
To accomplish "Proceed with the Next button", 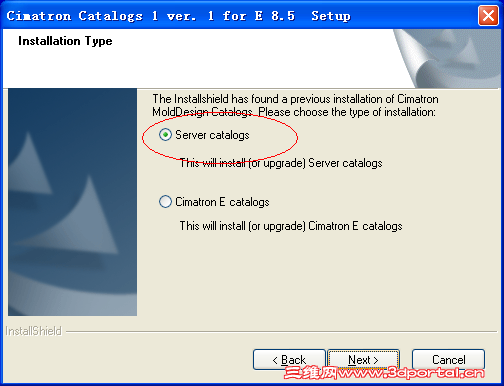I will tap(363, 360).
